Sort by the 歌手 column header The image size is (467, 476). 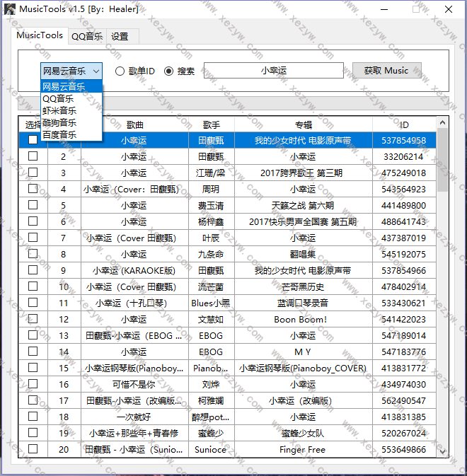point(211,124)
